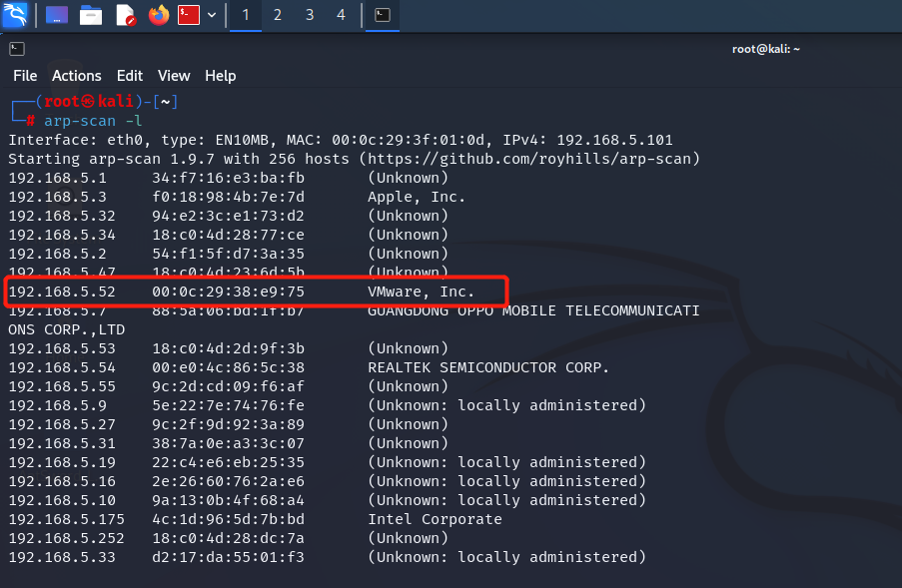The height and width of the screenshot is (588, 902).
Task: Select IP 192.168.5.2
Action: [58, 254]
